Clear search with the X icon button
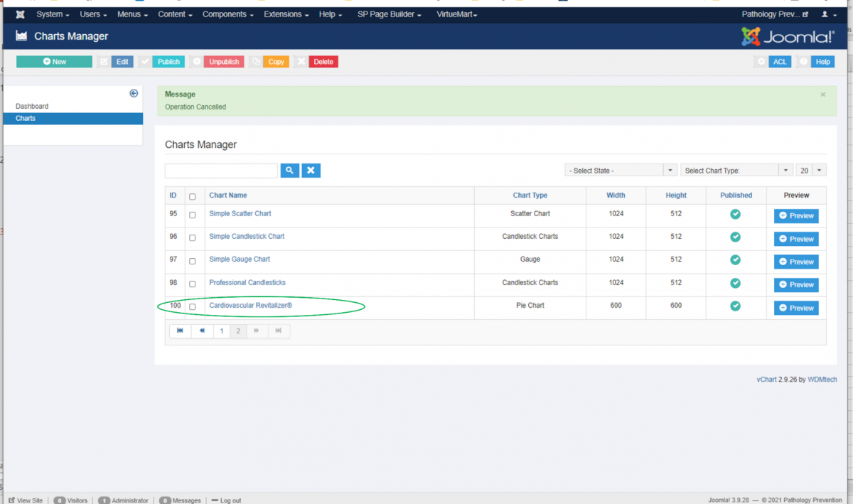Viewport: 853px width, 504px height. click(x=311, y=171)
